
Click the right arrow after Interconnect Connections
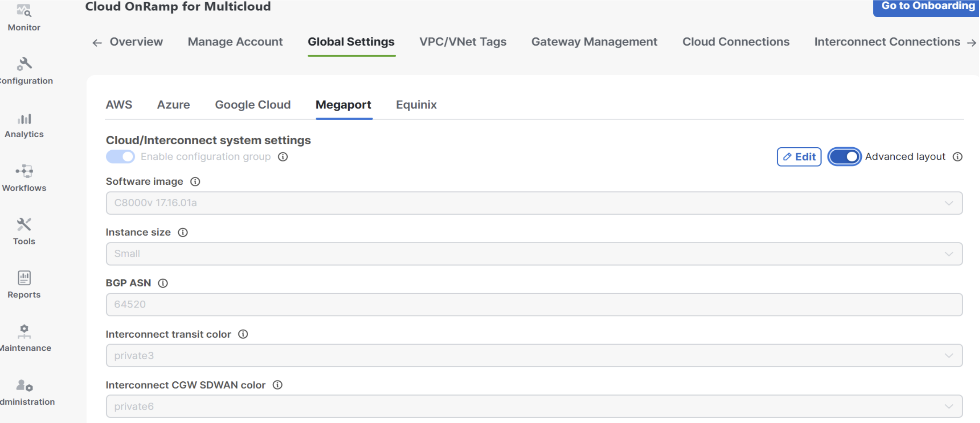972,43
